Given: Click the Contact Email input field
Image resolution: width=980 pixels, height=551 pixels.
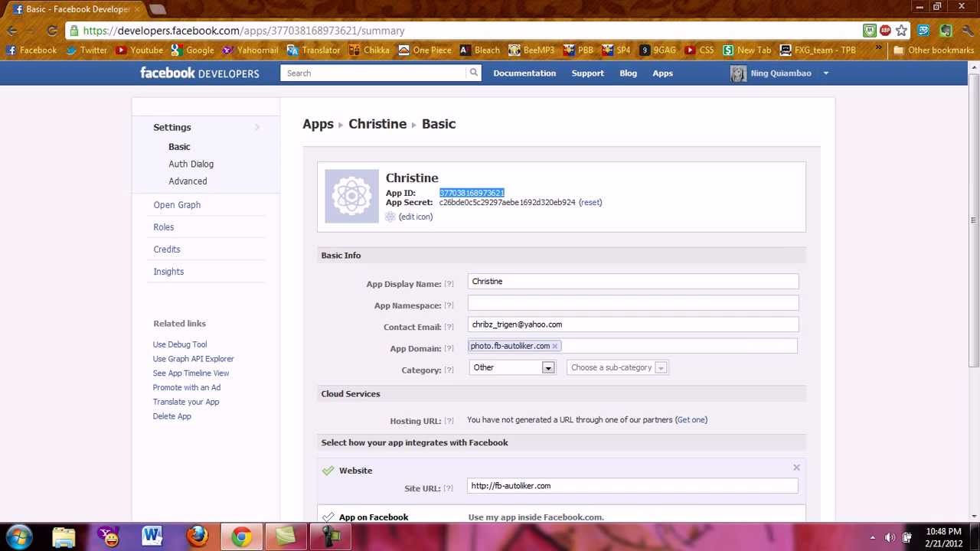Looking at the screenshot, I should tap(633, 324).
